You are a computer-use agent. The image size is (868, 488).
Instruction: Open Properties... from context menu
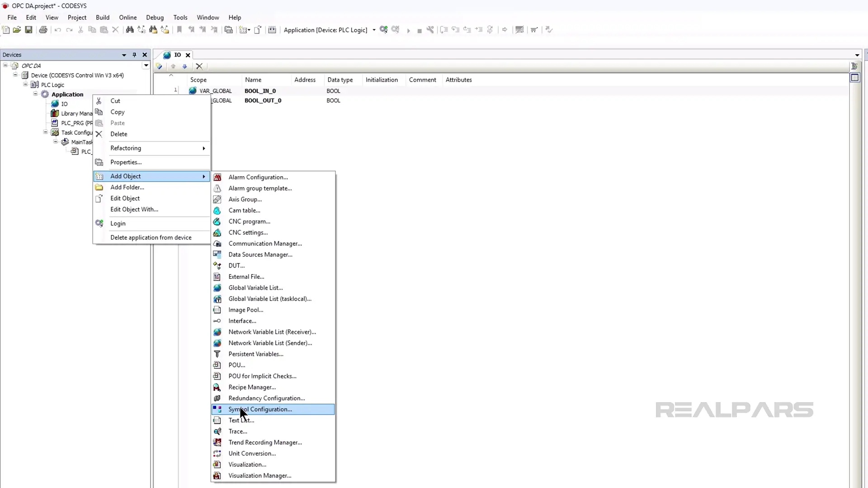click(151, 162)
